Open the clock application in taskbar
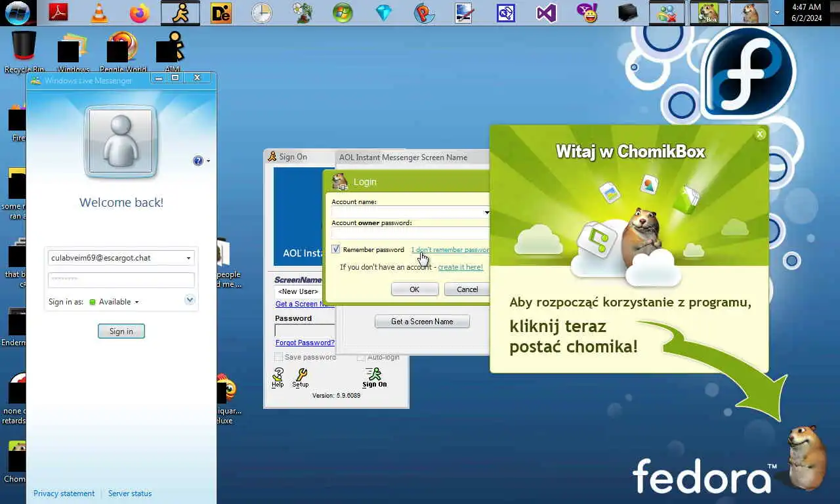Image resolution: width=840 pixels, height=504 pixels. click(x=262, y=12)
